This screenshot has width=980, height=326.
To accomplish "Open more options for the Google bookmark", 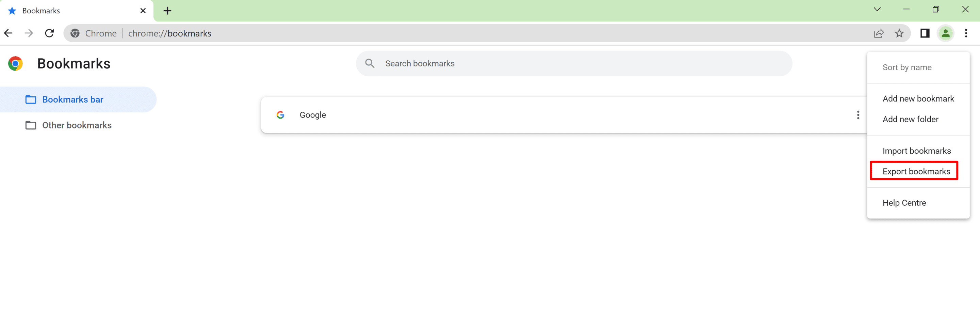I will click(858, 115).
